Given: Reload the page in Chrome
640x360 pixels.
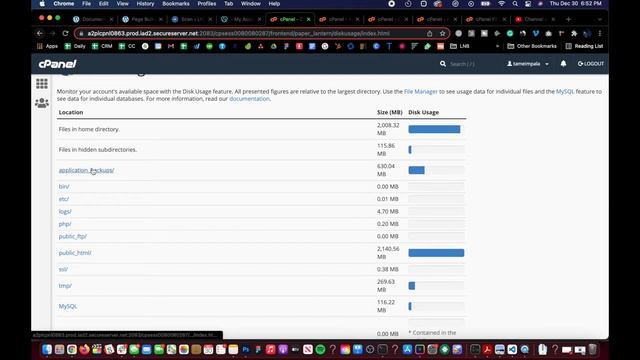Looking at the screenshot, I should (x=65, y=33).
